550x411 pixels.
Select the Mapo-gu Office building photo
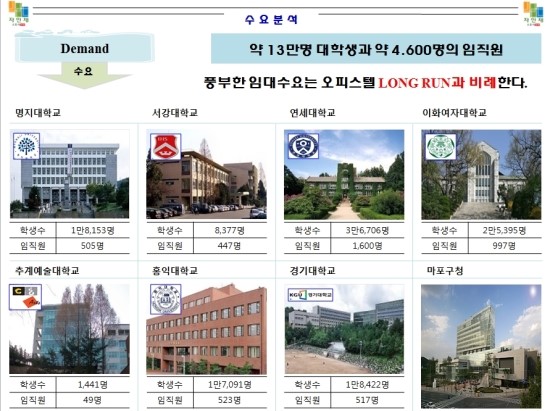(481, 346)
